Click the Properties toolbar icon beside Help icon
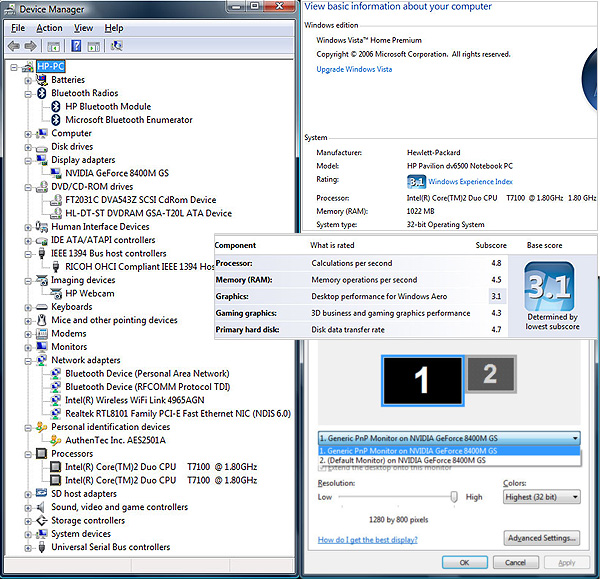Viewport: 600px width, 580px height. coord(94,47)
